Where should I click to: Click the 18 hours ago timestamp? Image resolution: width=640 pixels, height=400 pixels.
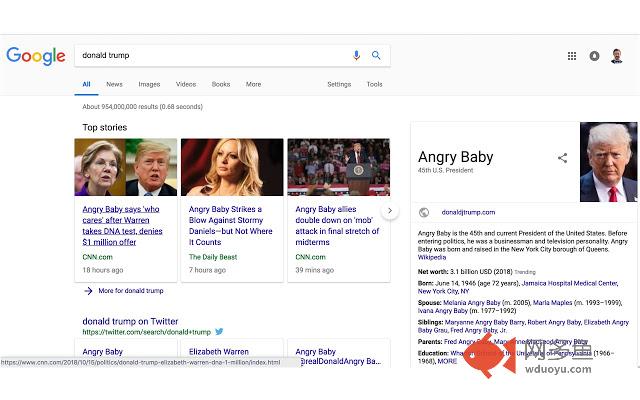pyautogui.click(x=102, y=270)
